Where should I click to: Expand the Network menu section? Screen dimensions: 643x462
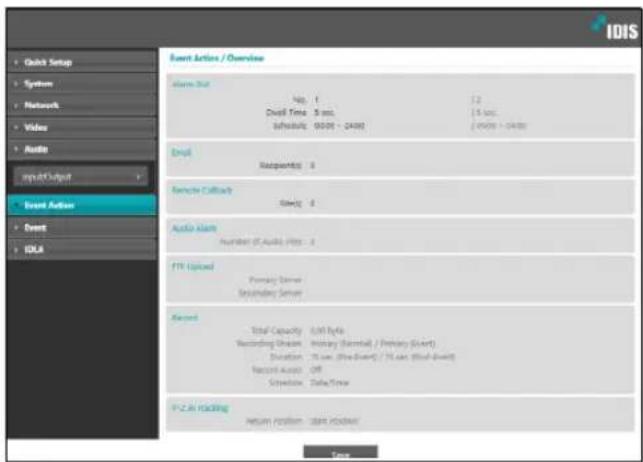pyautogui.click(x=82, y=106)
